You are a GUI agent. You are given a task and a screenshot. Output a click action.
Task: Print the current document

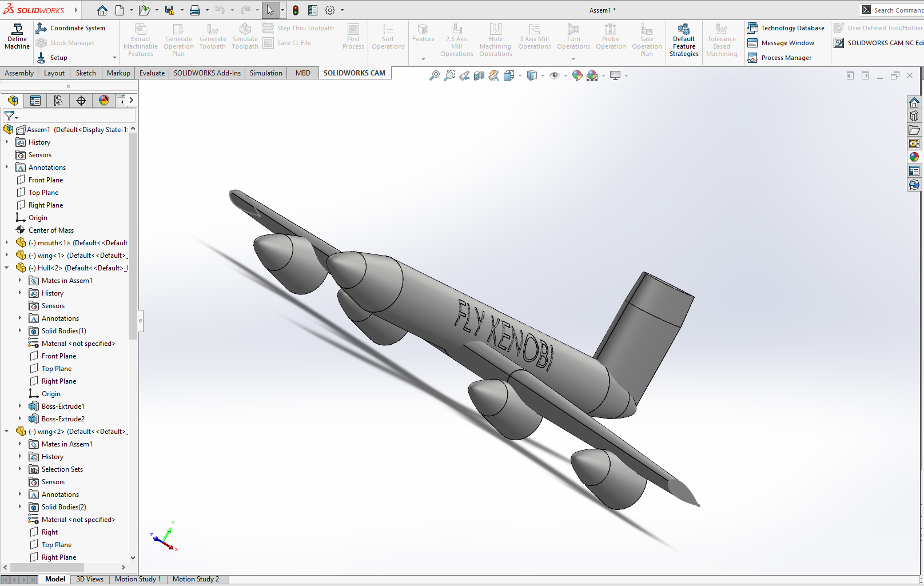point(195,10)
